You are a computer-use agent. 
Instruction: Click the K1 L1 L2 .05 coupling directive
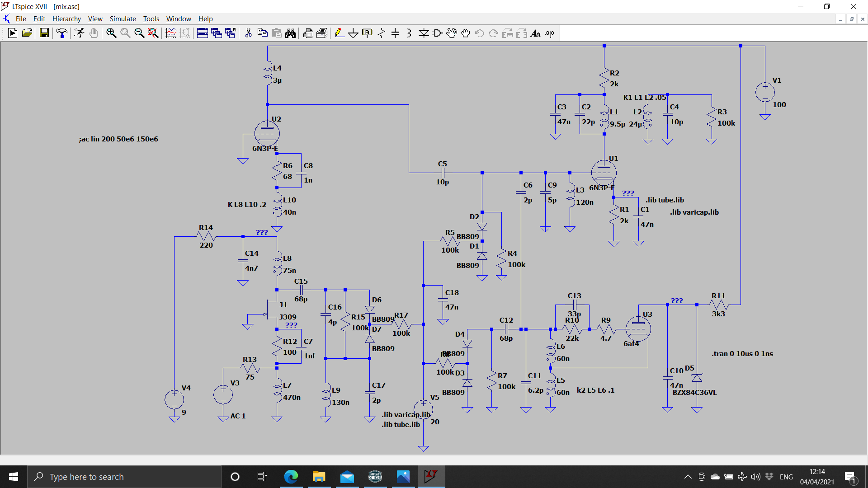[x=645, y=97]
